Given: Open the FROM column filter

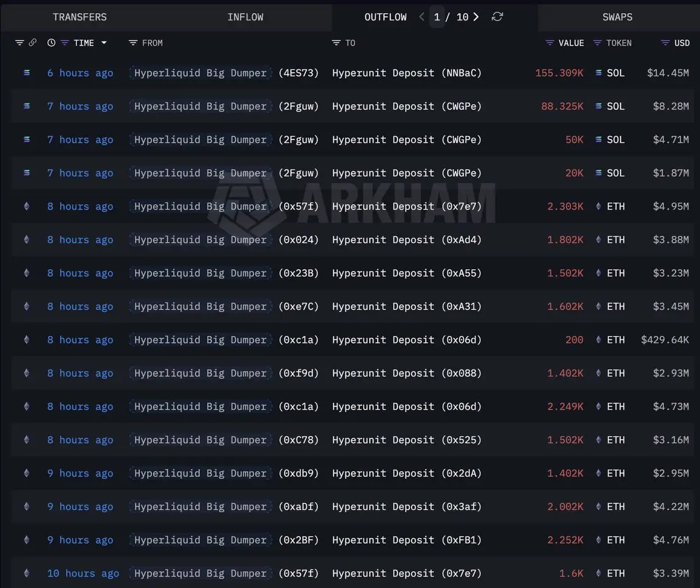Looking at the screenshot, I should coord(133,43).
